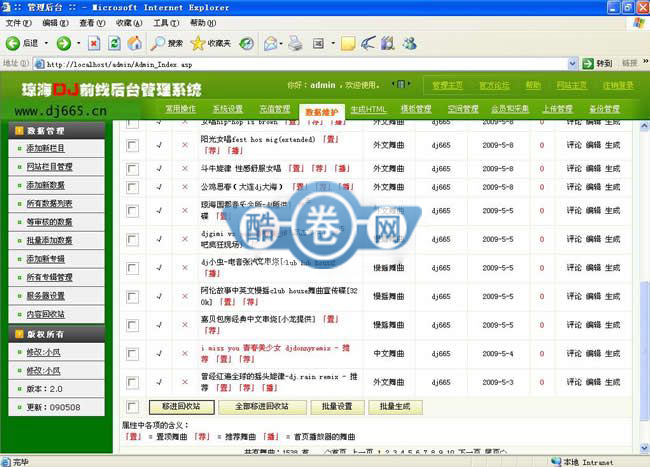Print the page with the printer icon
This screenshot has width=650, height=467.
pyautogui.click(x=295, y=43)
